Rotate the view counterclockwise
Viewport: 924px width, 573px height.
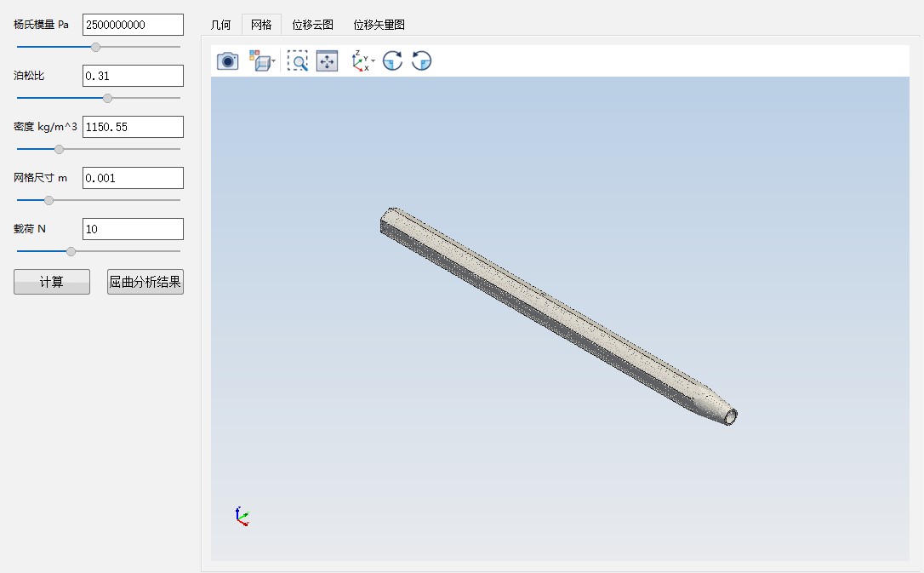point(421,60)
